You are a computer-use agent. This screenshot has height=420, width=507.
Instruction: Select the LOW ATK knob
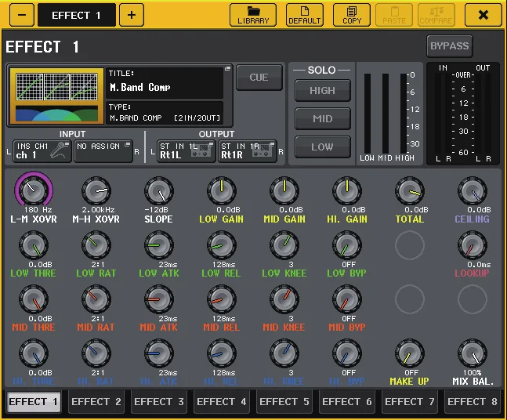click(x=159, y=245)
